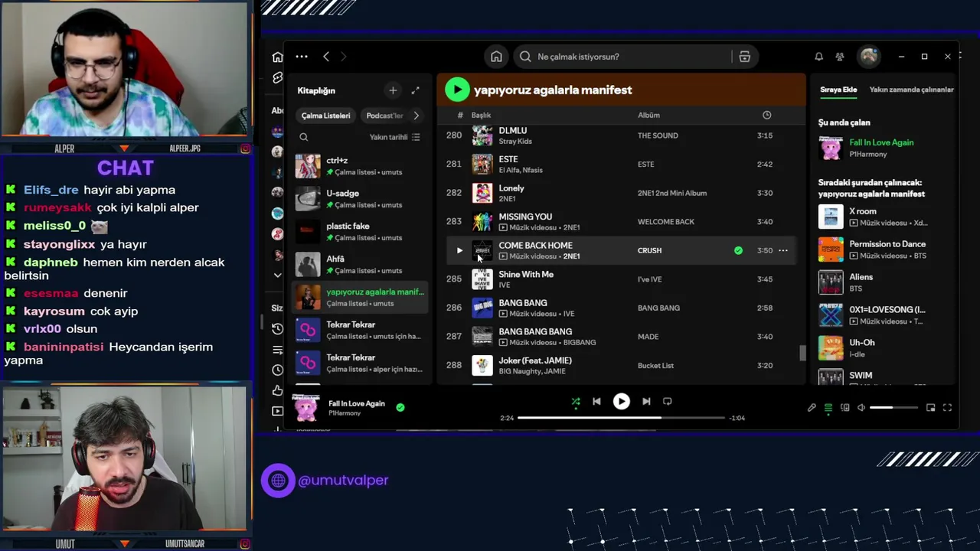The height and width of the screenshot is (551, 980).
Task: Open the 'ctrl+z' playlist
Action: (x=359, y=166)
